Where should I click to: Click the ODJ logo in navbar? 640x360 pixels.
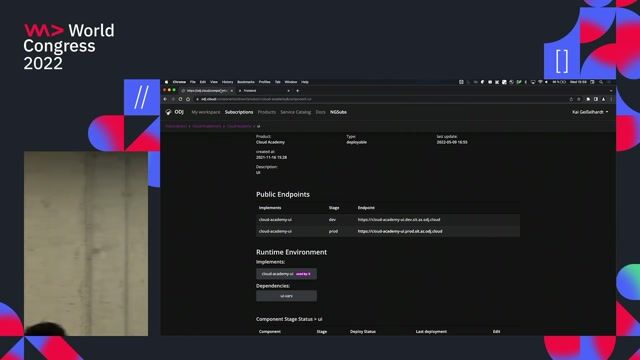tap(175, 112)
